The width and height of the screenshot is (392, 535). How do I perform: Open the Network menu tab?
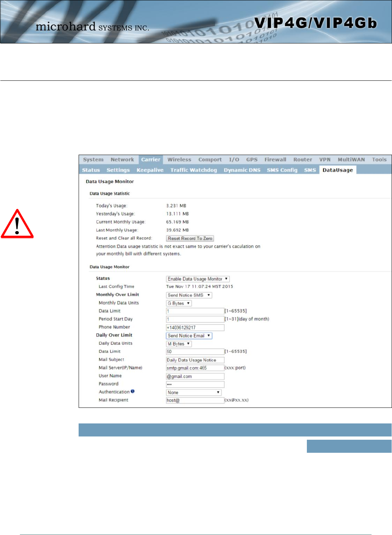122,160
